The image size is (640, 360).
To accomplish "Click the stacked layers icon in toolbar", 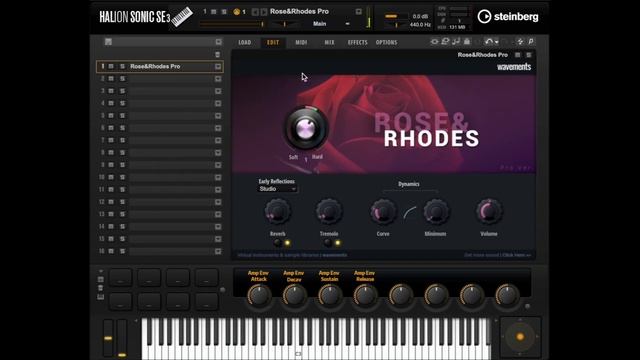I will pyautogui.click(x=445, y=42).
